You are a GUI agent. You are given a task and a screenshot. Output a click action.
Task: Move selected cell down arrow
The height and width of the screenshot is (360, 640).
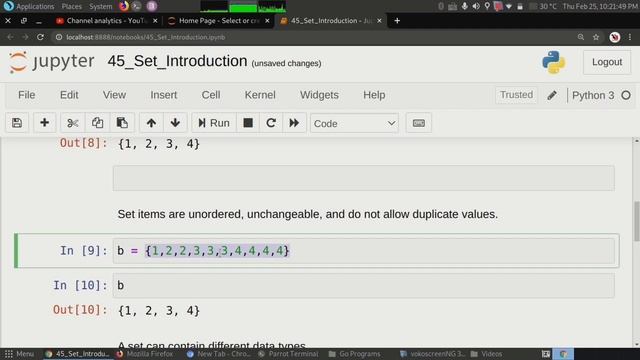[175, 123]
